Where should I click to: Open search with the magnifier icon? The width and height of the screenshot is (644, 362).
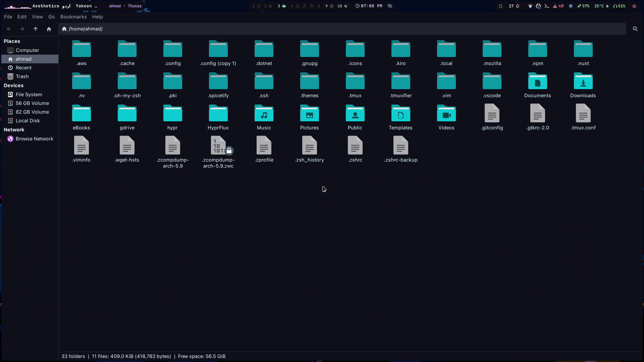(x=635, y=29)
